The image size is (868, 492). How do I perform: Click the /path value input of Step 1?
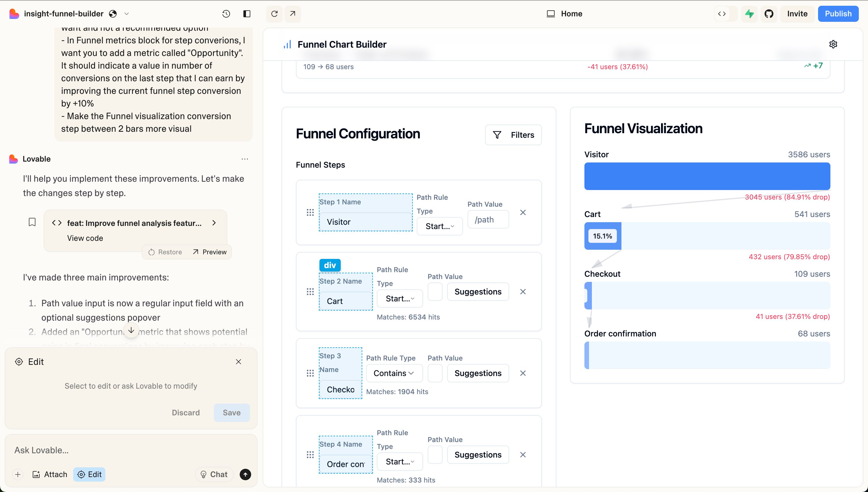tap(488, 219)
